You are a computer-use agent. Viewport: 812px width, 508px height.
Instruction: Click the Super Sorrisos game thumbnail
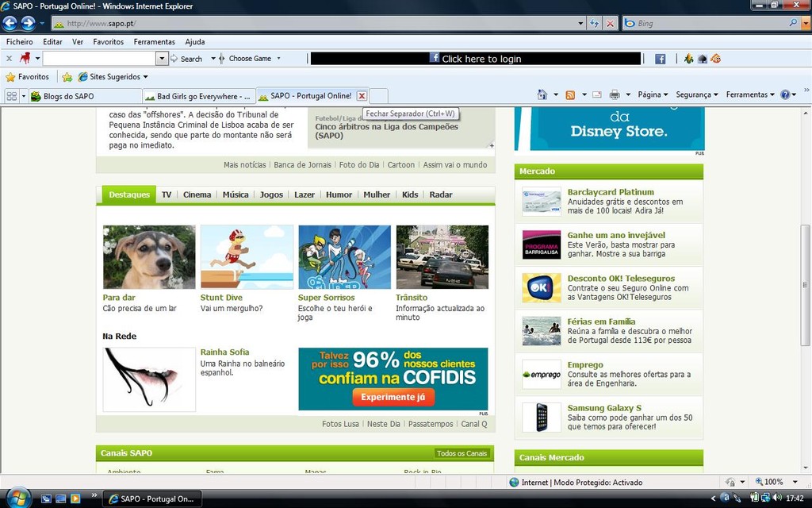click(x=344, y=257)
